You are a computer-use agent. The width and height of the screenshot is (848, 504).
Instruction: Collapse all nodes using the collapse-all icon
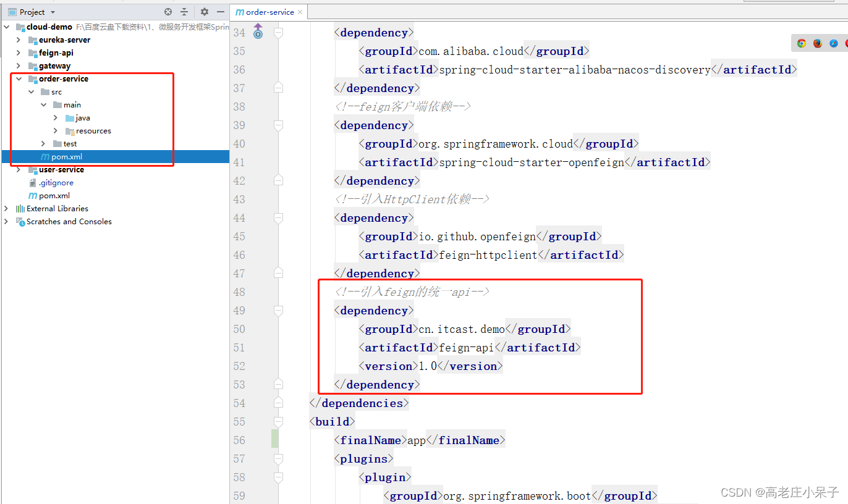tap(184, 11)
